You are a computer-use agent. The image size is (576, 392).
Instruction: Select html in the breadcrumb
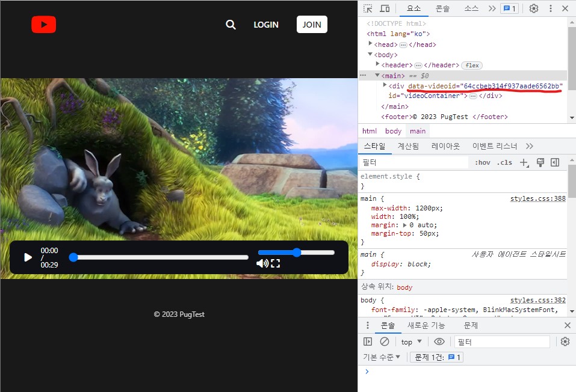point(369,131)
